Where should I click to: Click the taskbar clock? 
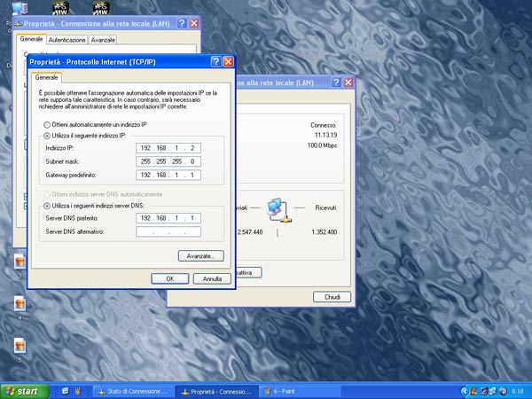pyautogui.click(x=518, y=391)
